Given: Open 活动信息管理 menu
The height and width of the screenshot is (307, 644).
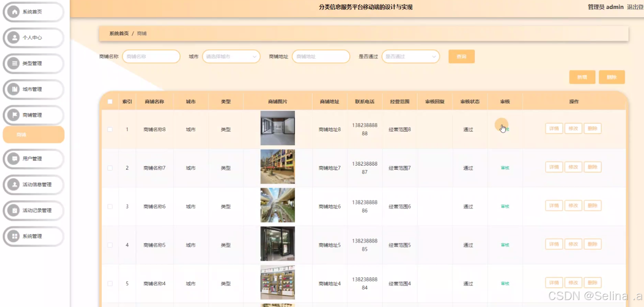Looking at the screenshot, I should (x=34, y=184).
